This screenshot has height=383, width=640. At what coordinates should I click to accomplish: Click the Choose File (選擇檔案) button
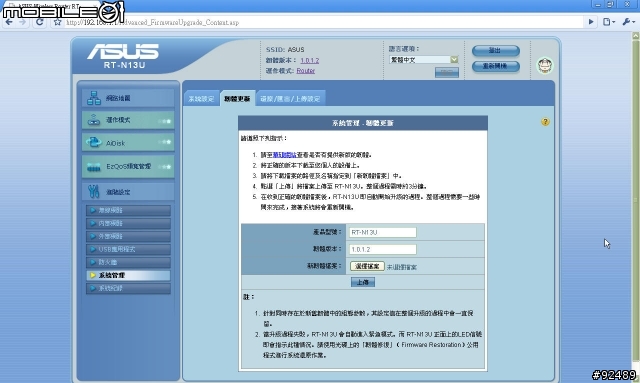(x=367, y=266)
